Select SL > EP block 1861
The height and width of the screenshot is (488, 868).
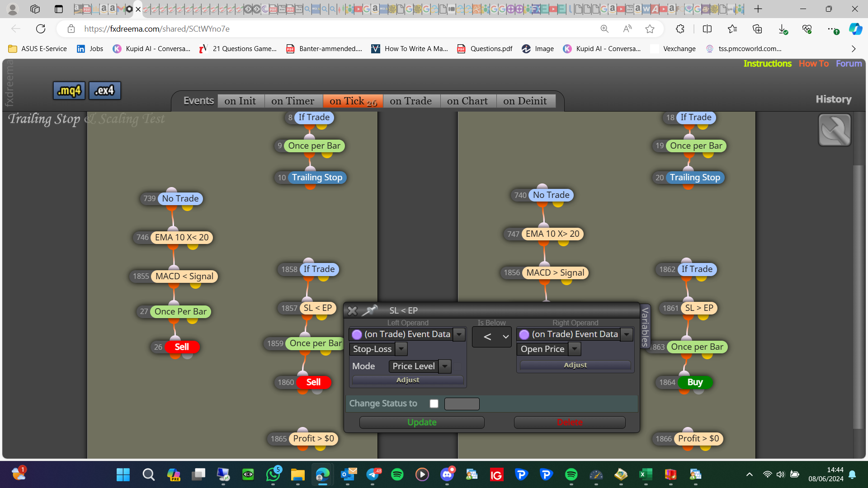[x=699, y=308]
